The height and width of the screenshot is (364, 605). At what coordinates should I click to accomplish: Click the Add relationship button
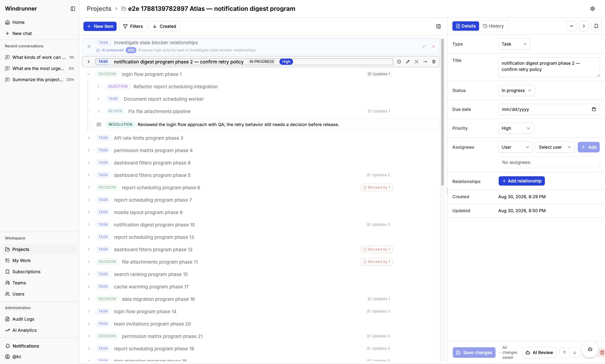point(522,181)
